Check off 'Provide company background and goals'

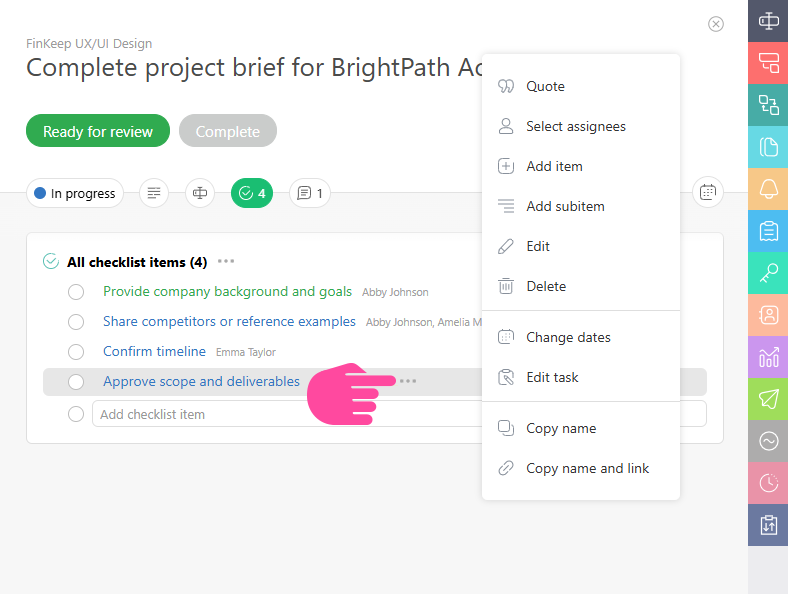(x=76, y=292)
